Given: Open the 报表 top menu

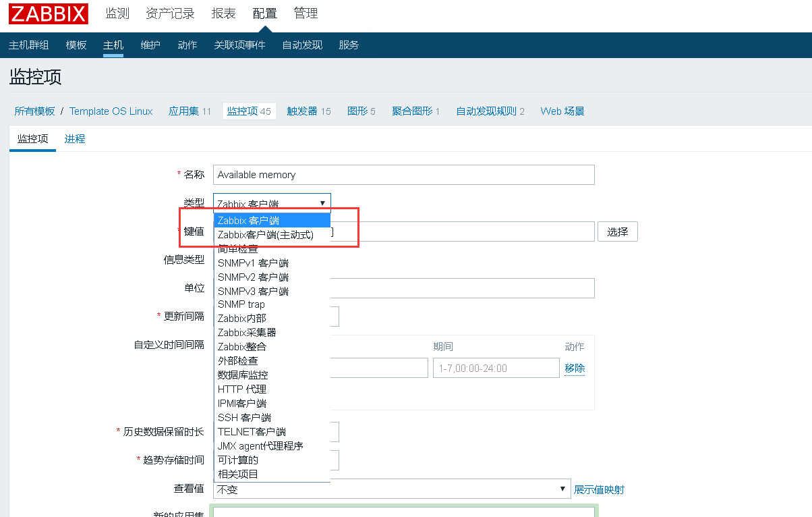Looking at the screenshot, I should (x=223, y=13).
